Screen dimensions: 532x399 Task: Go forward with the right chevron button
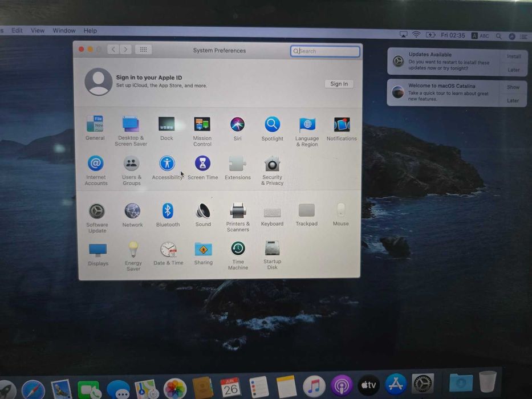[125, 50]
